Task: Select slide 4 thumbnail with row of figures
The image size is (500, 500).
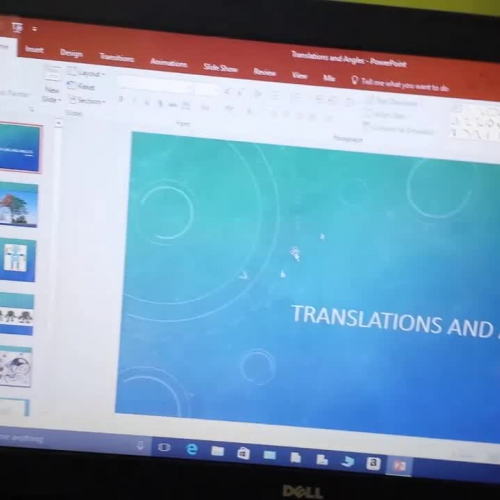Action: pyautogui.click(x=16, y=314)
